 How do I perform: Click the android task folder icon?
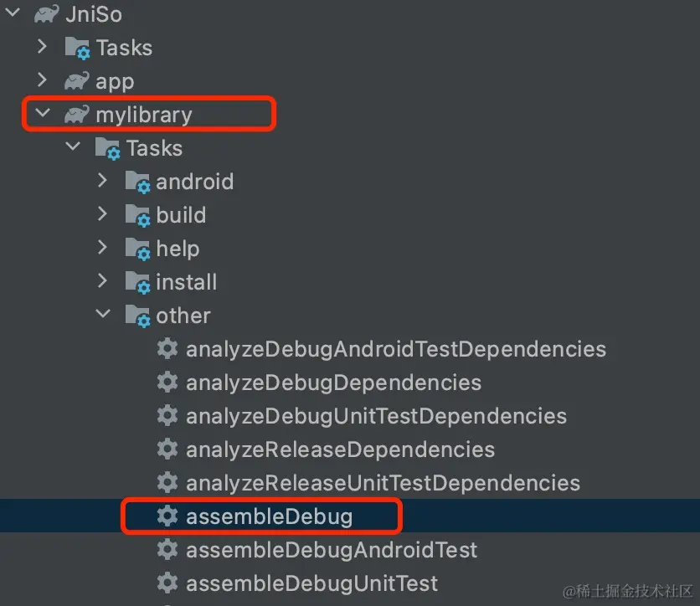(x=137, y=182)
